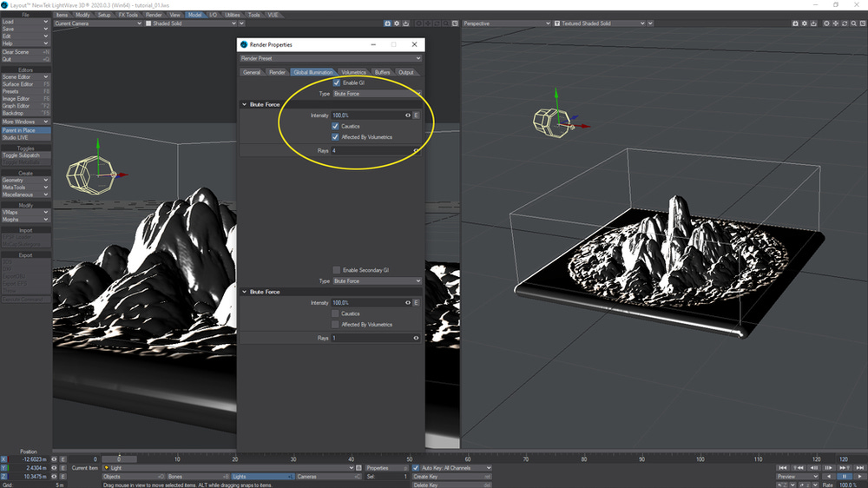Click the magnifier zoom icon in Perspective viewport

click(x=853, y=23)
